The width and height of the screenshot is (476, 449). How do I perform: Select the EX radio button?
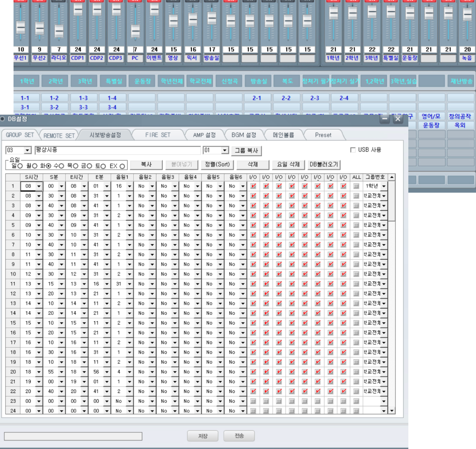click(122, 166)
